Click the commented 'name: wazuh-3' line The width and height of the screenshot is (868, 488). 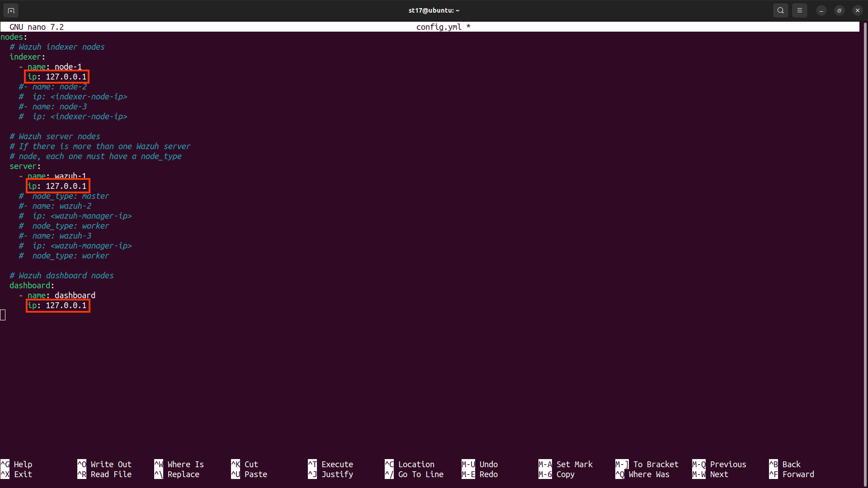[x=55, y=236]
